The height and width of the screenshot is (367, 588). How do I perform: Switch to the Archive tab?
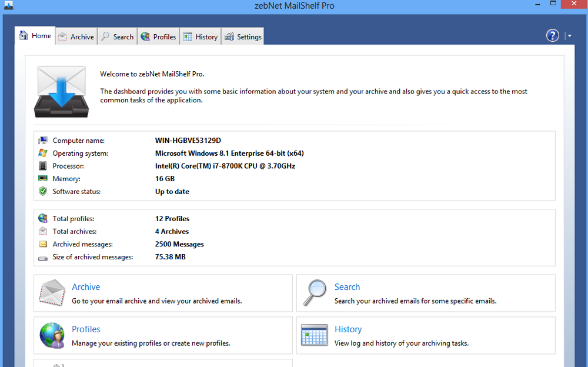(x=76, y=37)
